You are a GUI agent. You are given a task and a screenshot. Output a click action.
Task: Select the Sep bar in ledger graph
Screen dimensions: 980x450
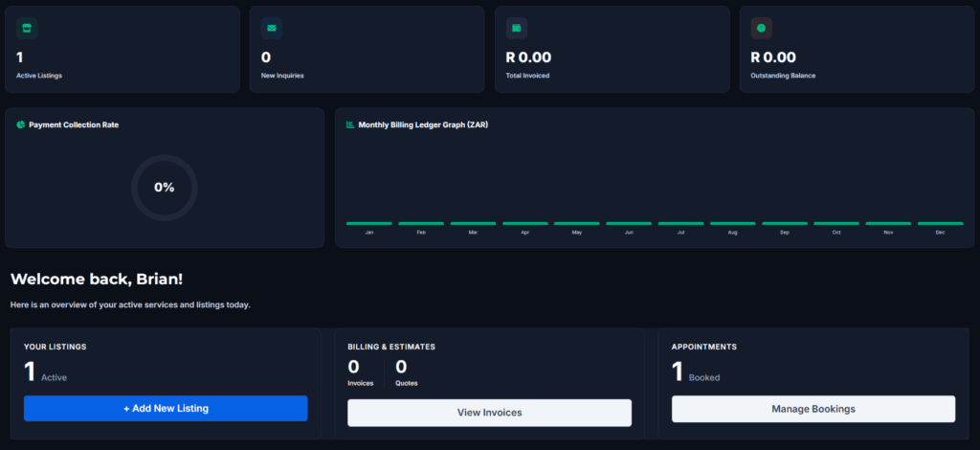tap(785, 223)
